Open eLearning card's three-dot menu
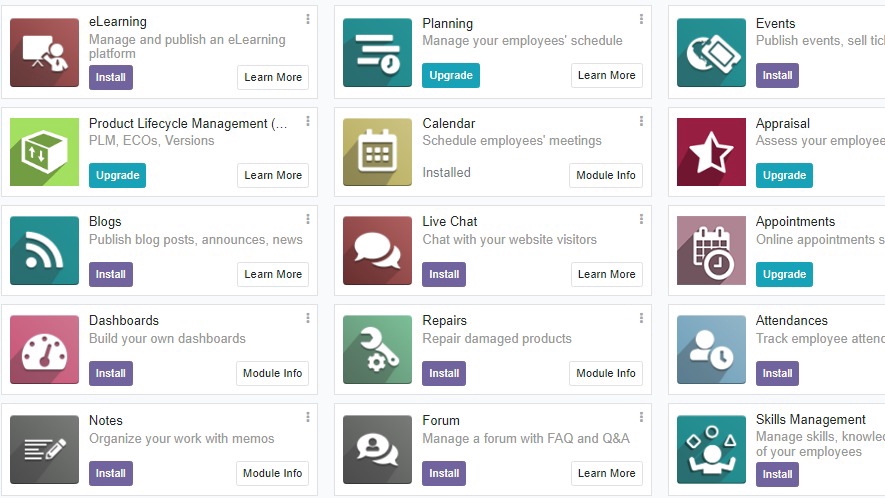 (x=308, y=19)
